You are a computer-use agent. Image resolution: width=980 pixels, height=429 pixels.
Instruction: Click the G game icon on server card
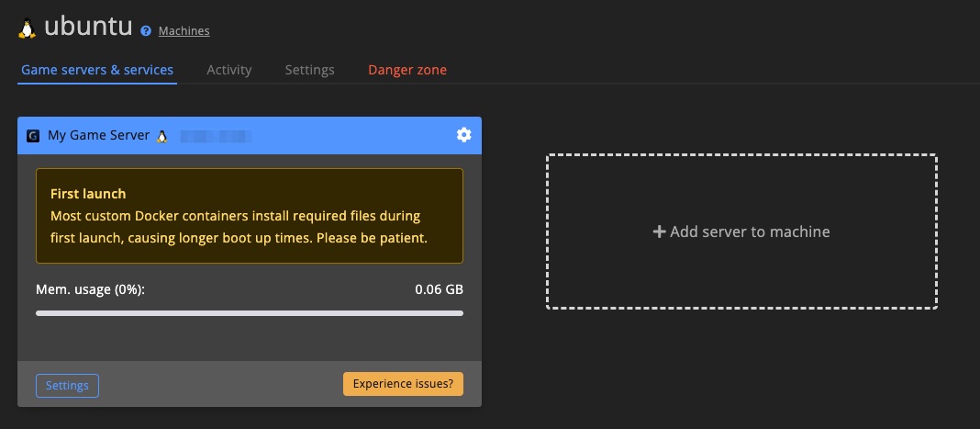click(x=33, y=136)
